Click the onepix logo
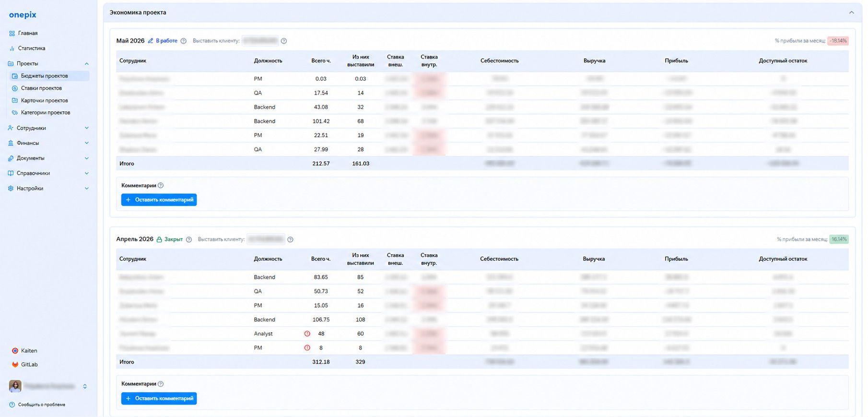The width and height of the screenshot is (868, 417). [23, 15]
